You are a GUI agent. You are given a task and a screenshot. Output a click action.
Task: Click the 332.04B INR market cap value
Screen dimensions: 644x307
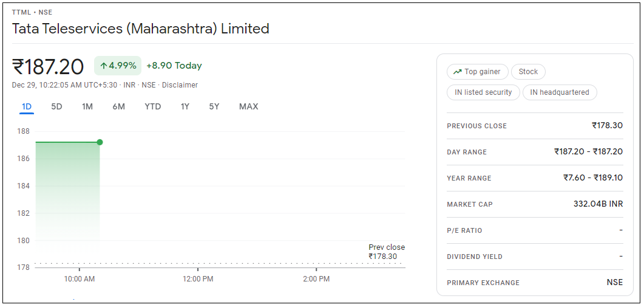click(x=598, y=204)
